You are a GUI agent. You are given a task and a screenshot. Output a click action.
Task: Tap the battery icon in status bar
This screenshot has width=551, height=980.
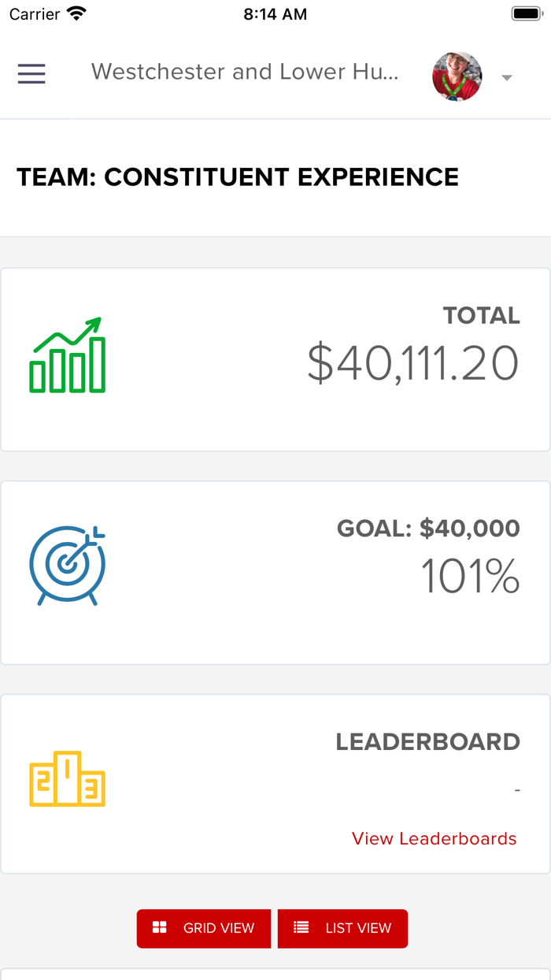pyautogui.click(x=526, y=13)
